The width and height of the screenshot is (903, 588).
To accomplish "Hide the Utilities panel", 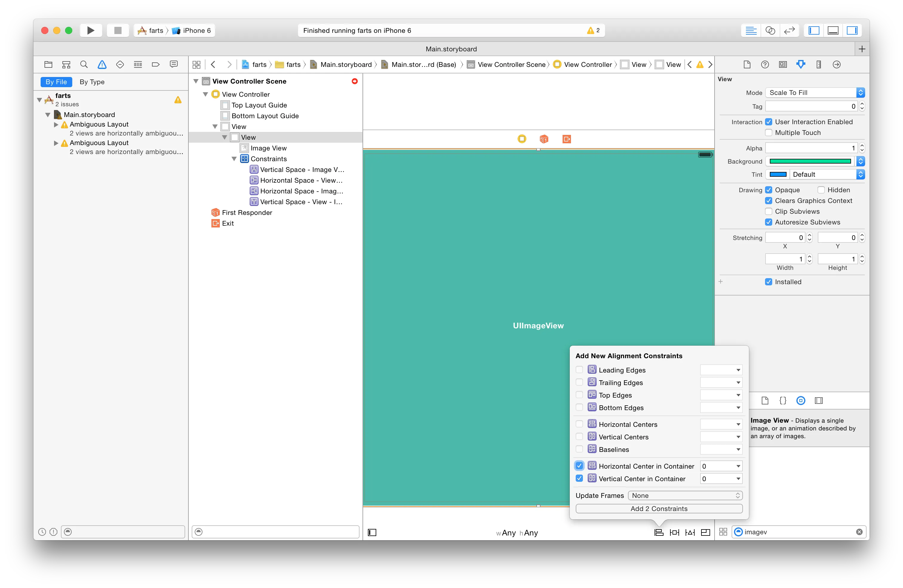I will (x=852, y=30).
